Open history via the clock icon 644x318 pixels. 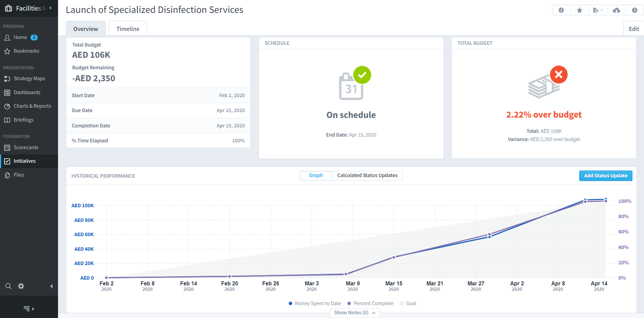click(635, 10)
